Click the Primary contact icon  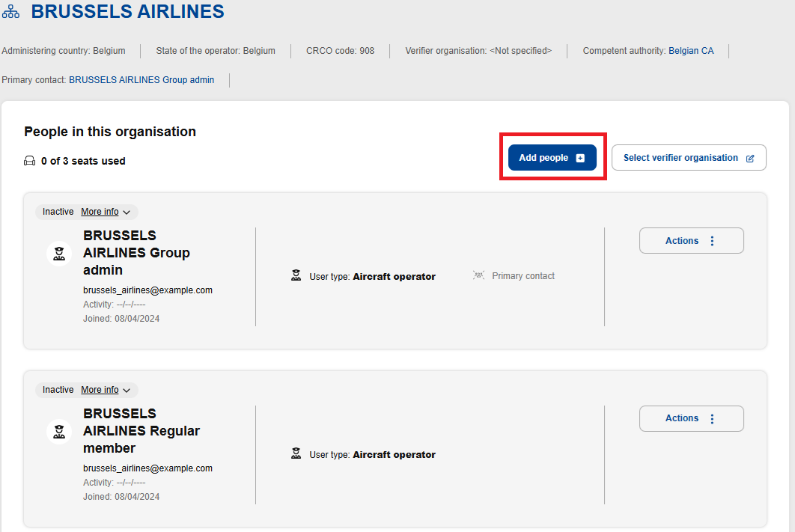479,276
